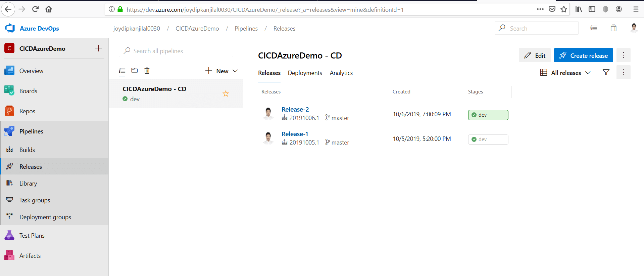Click the Edit pipeline button
The height and width of the screenshot is (276, 644).
pos(535,55)
